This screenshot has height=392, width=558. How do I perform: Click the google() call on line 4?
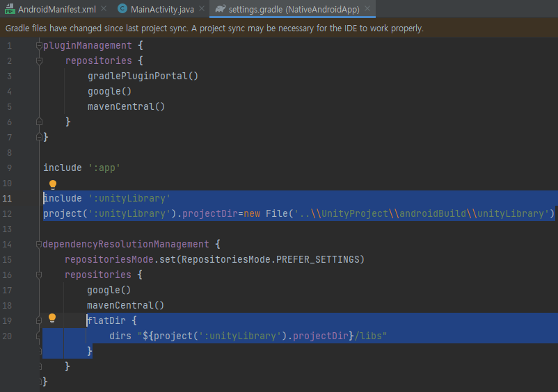coord(110,91)
